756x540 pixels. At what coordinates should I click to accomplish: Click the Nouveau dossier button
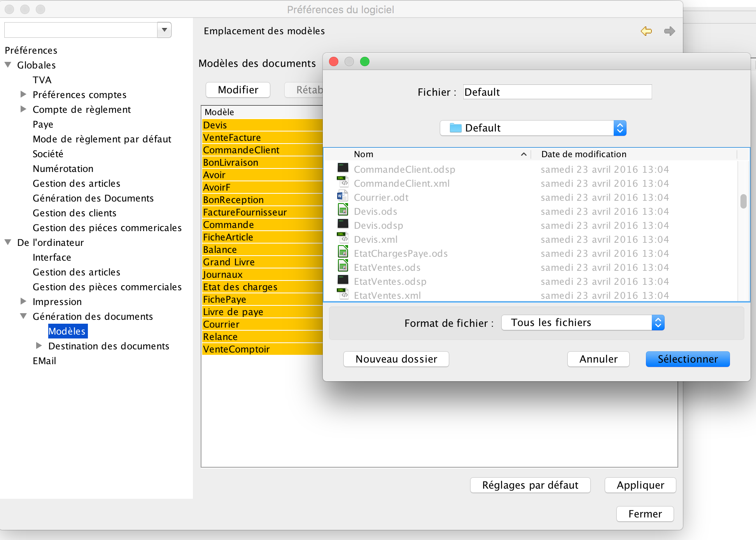tap(396, 359)
